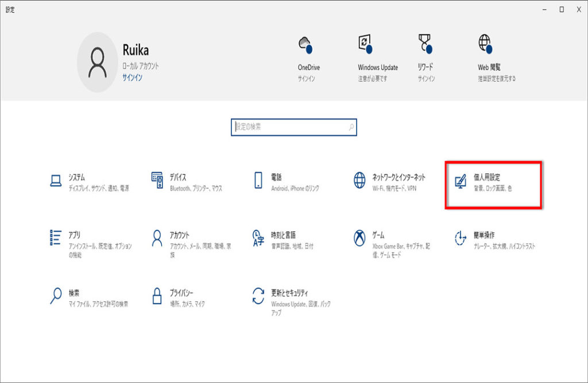Select the 個人用設定 personalization icon
Viewport: 588px width, 383px height.
pyautogui.click(x=461, y=181)
